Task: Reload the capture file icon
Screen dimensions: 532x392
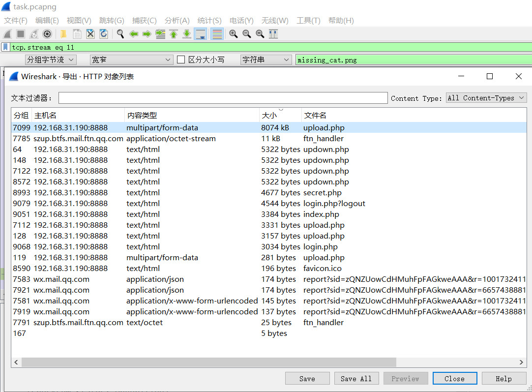Action: tap(103, 34)
